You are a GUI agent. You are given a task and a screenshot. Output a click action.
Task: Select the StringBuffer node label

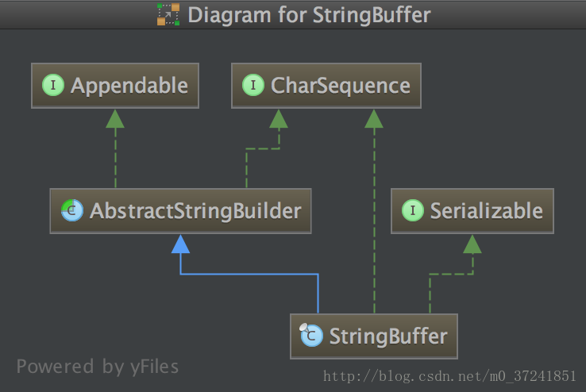[388, 336]
